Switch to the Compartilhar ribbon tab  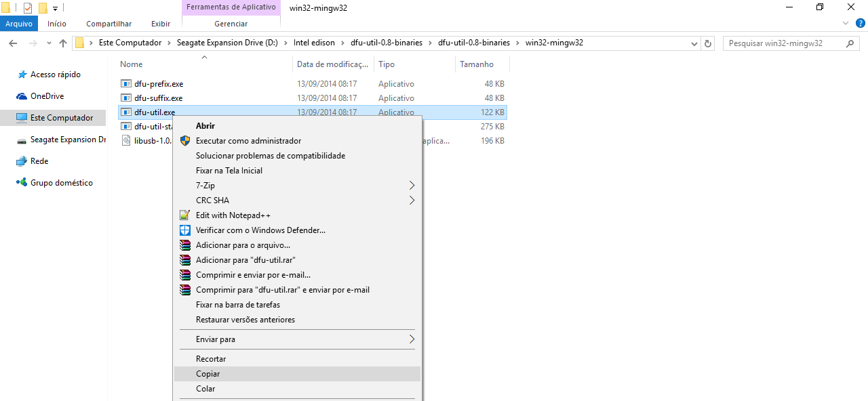coord(108,24)
